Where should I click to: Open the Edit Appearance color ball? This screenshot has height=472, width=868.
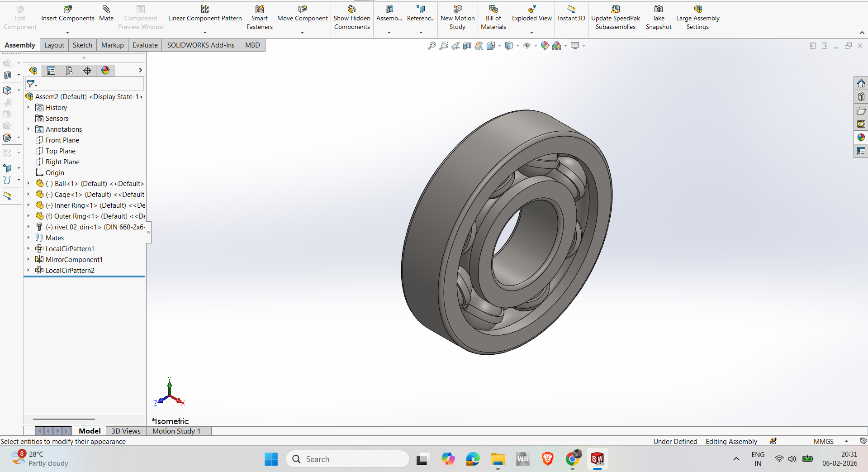545,46
